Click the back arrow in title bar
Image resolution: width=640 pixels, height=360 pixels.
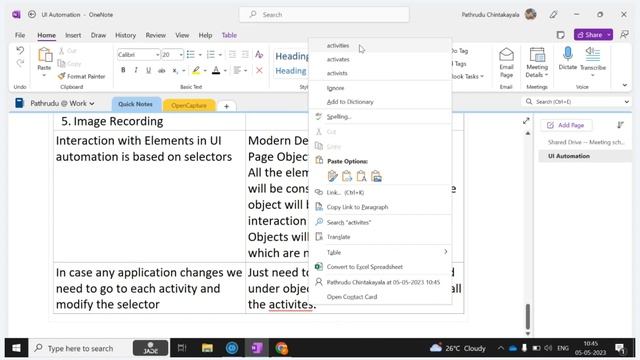point(32,14)
